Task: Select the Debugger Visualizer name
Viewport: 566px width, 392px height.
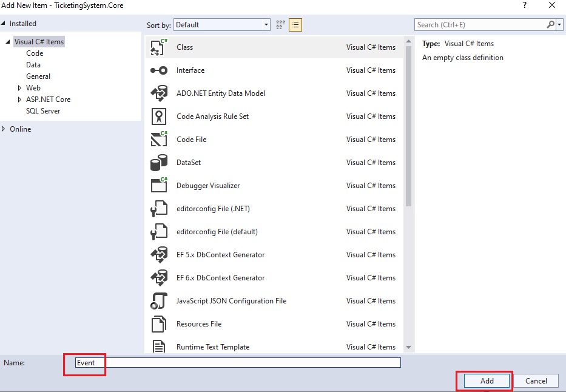Action: click(x=208, y=186)
